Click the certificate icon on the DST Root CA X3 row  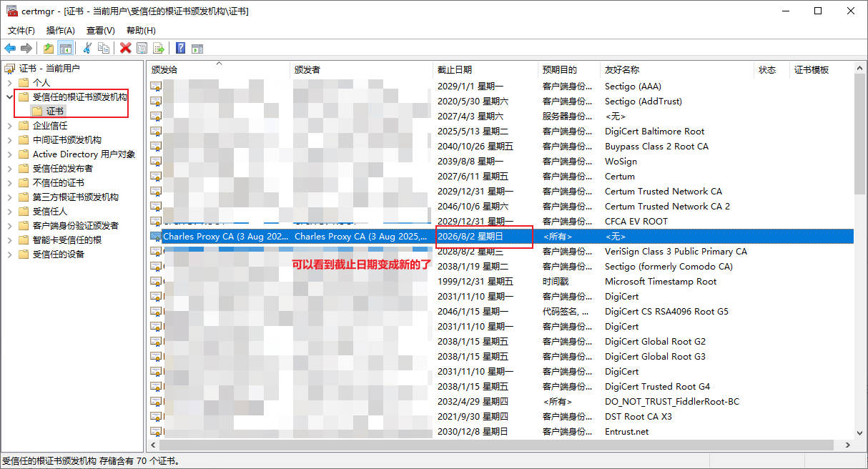click(156, 417)
